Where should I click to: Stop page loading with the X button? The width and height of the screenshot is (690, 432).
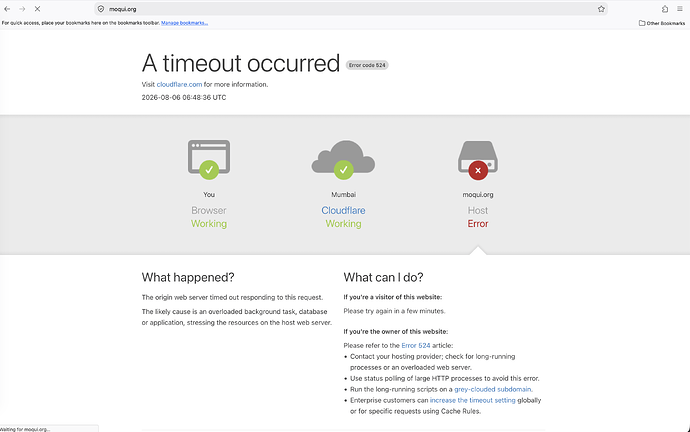click(37, 9)
